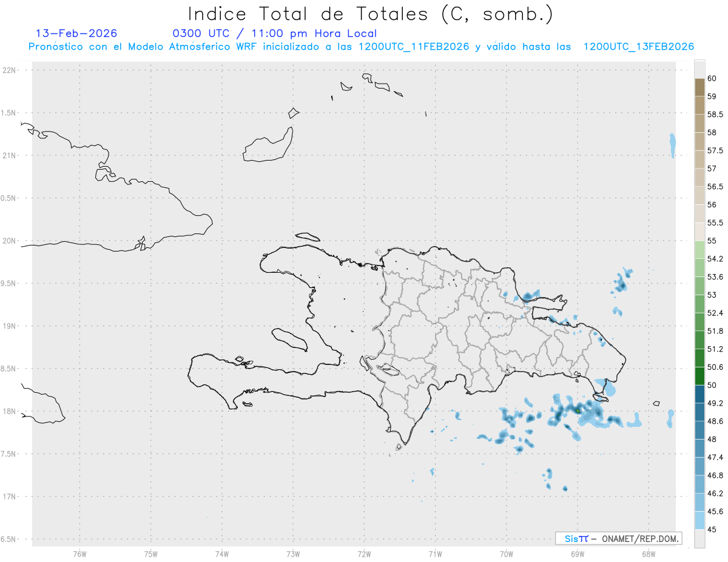The width and height of the screenshot is (728, 562).
Task: Click the '48' value on the color scale
Action: point(712,440)
